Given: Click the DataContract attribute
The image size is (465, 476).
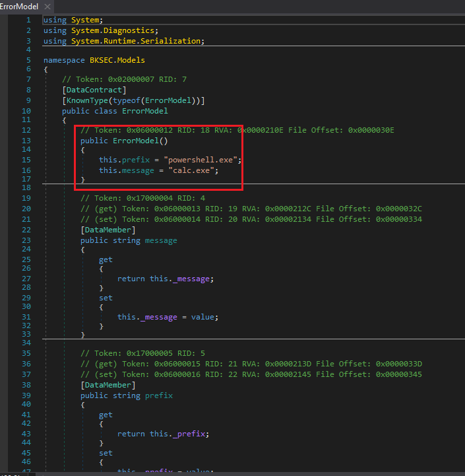Looking at the screenshot, I should (x=94, y=90).
